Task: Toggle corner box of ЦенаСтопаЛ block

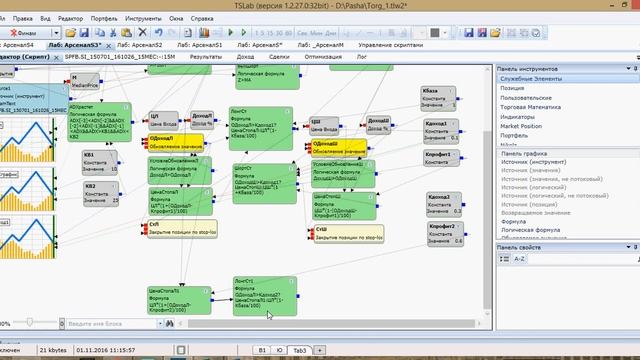Action: pyautogui.click(x=207, y=192)
